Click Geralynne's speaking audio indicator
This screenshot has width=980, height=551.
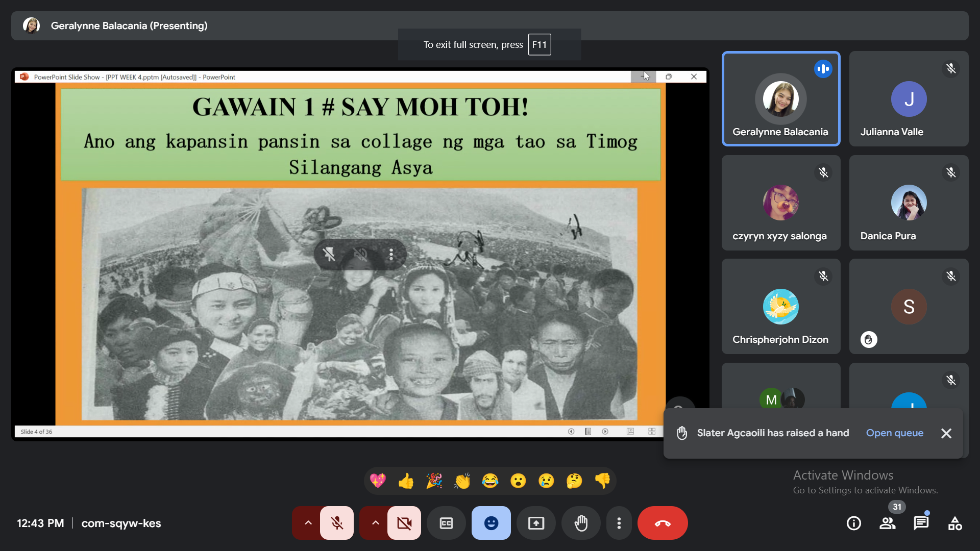(823, 68)
